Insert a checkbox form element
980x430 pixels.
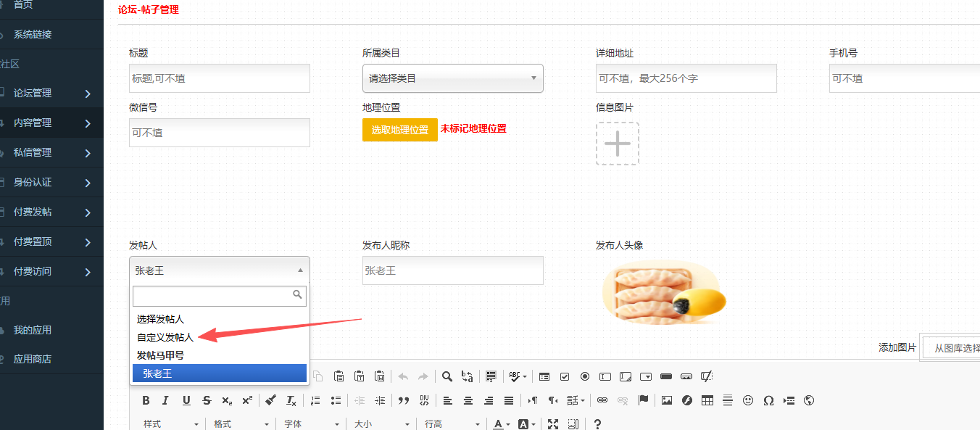(x=565, y=376)
